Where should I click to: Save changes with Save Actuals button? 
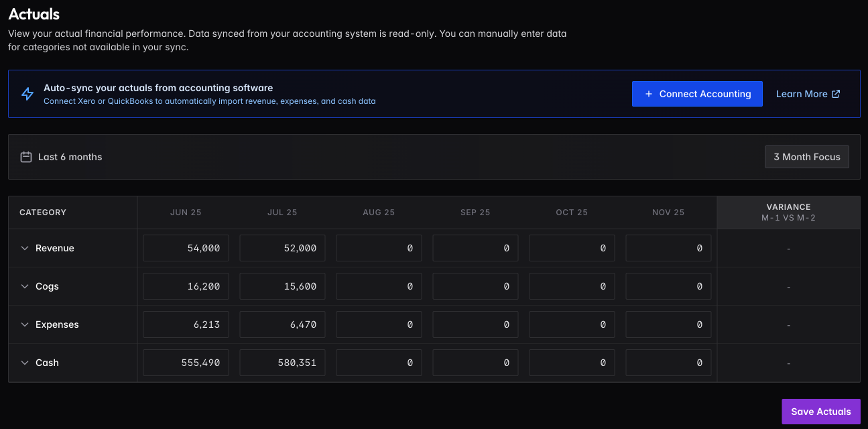click(x=820, y=412)
